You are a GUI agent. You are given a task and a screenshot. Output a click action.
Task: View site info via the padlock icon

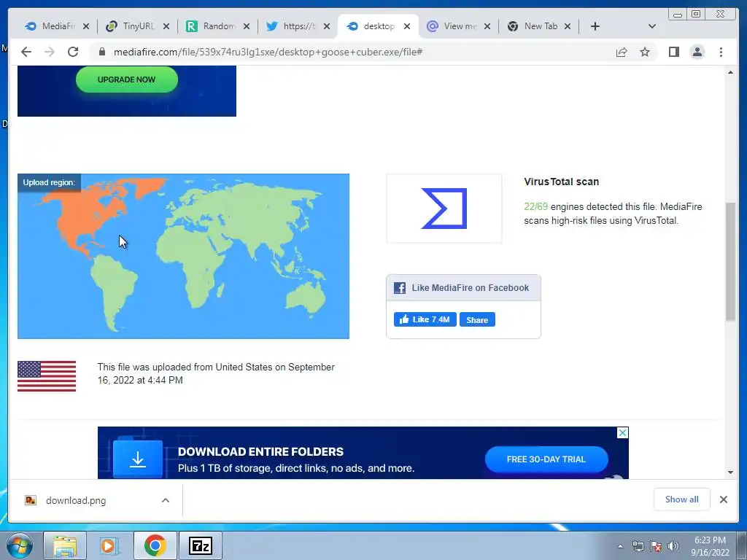click(x=101, y=52)
